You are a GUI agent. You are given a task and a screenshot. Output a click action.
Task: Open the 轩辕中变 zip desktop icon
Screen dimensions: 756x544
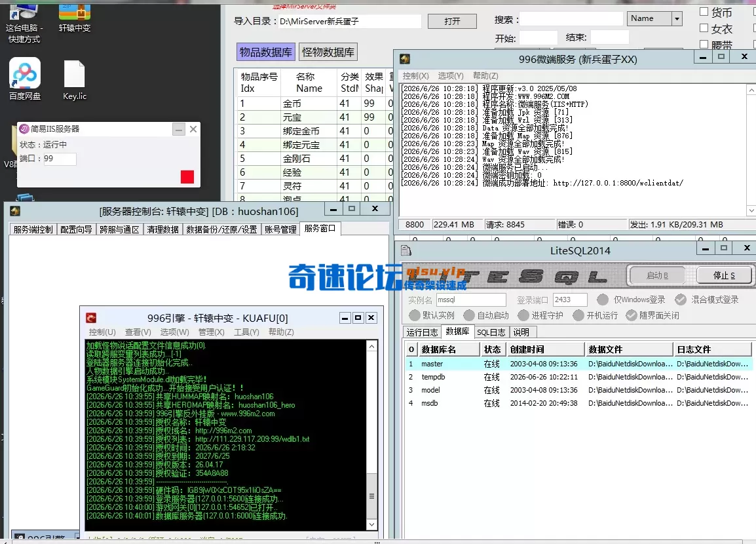click(75, 18)
